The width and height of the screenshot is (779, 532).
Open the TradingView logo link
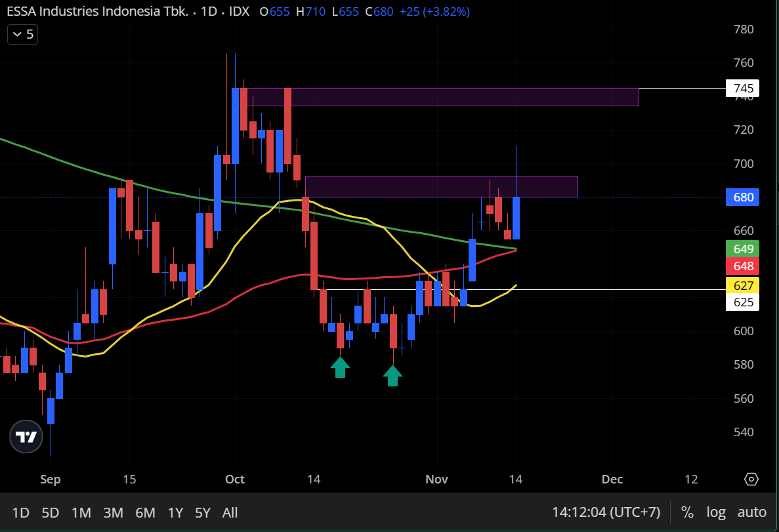tap(26, 437)
